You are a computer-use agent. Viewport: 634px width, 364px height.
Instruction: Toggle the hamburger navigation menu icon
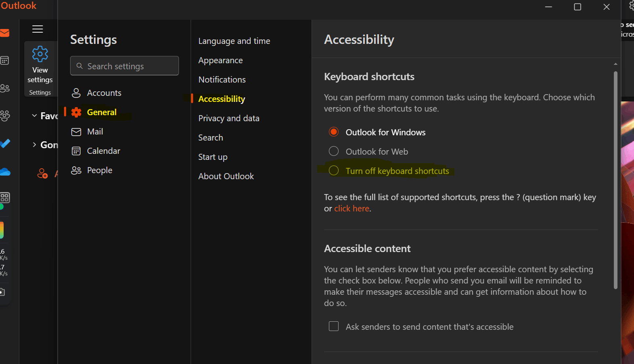click(x=37, y=29)
